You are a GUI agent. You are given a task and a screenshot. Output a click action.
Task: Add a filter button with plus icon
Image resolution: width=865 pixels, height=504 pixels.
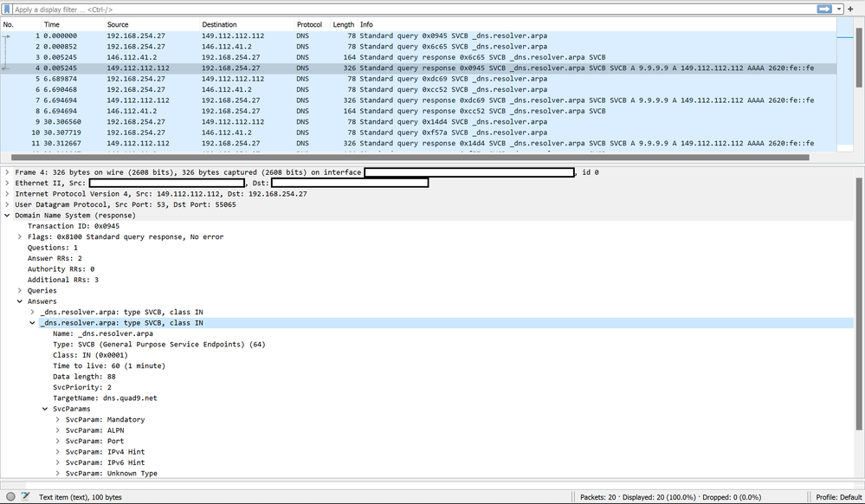pyautogui.click(x=850, y=10)
